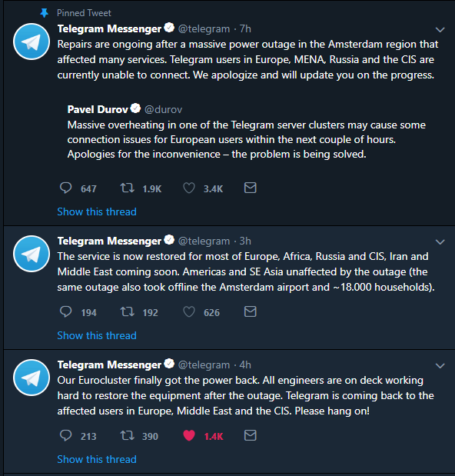Retweet the tweet with 390 retweets
The height and width of the screenshot is (476, 455).
click(x=127, y=435)
